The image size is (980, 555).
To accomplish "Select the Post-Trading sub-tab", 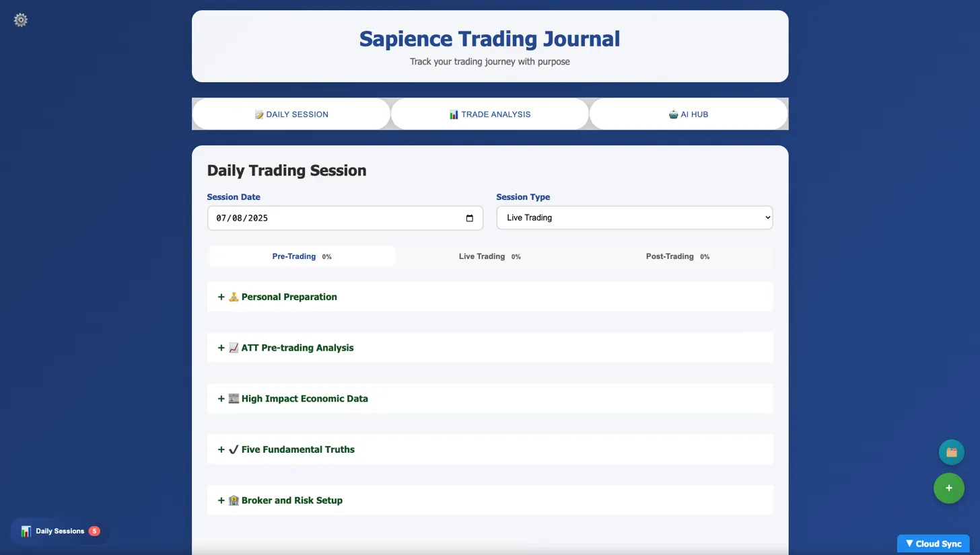I will tap(678, 256).
